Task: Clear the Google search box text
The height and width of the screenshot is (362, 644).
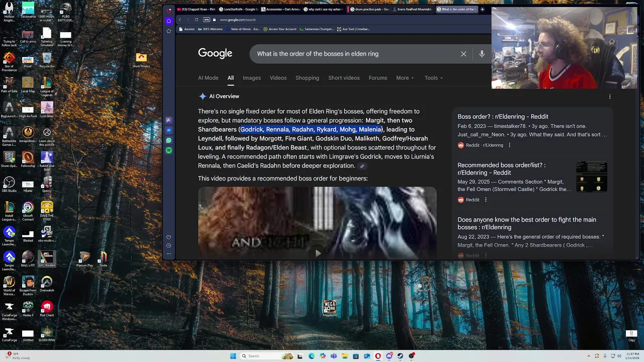Action: pos(463,54)
